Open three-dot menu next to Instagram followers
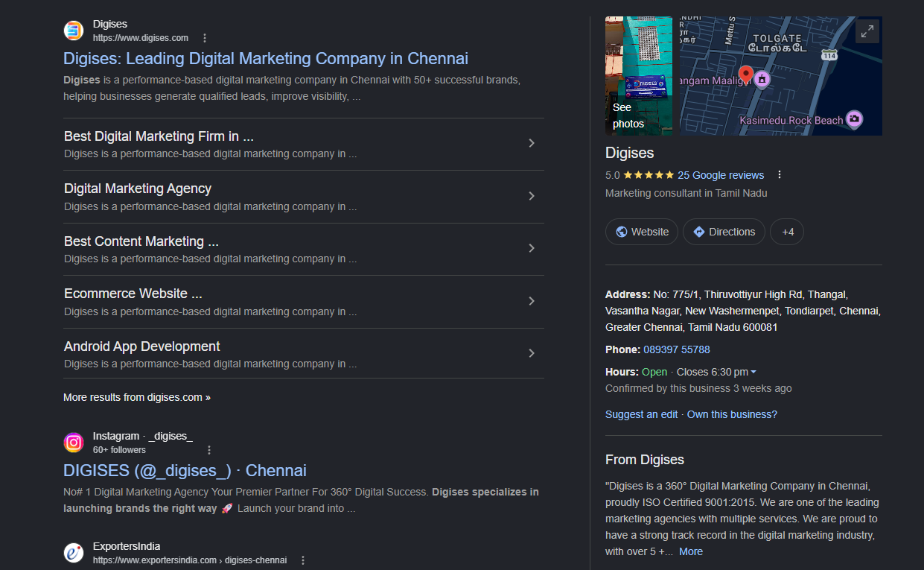The image size is (924, 570). (209, 450)
